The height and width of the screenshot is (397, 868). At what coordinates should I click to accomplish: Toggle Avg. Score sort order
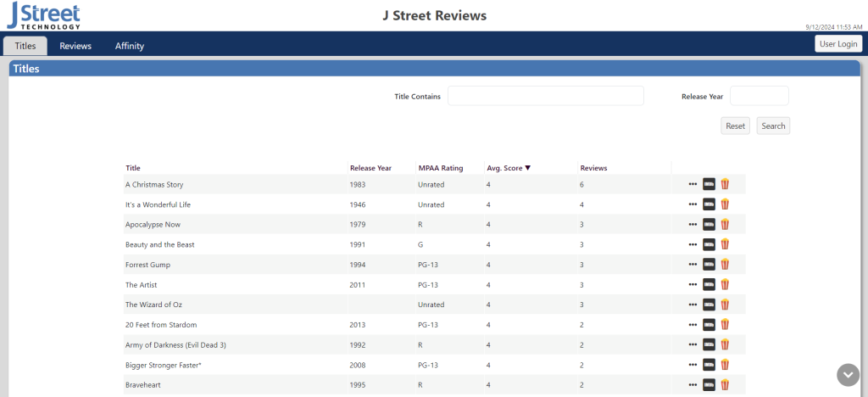point(509,168)
